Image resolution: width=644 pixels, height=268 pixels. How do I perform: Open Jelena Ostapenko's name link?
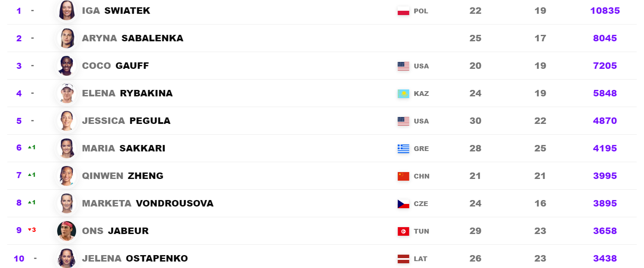[135, 259]
